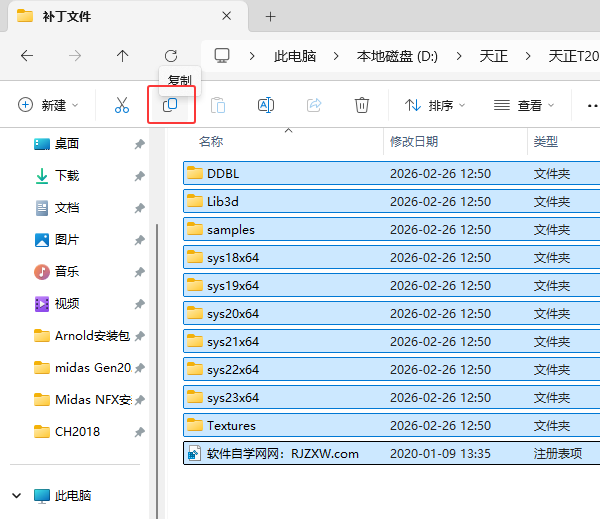This screenshot has height=519, width=600.
Task: Click the navigation pane scrollbar
Action: [157, 371]
